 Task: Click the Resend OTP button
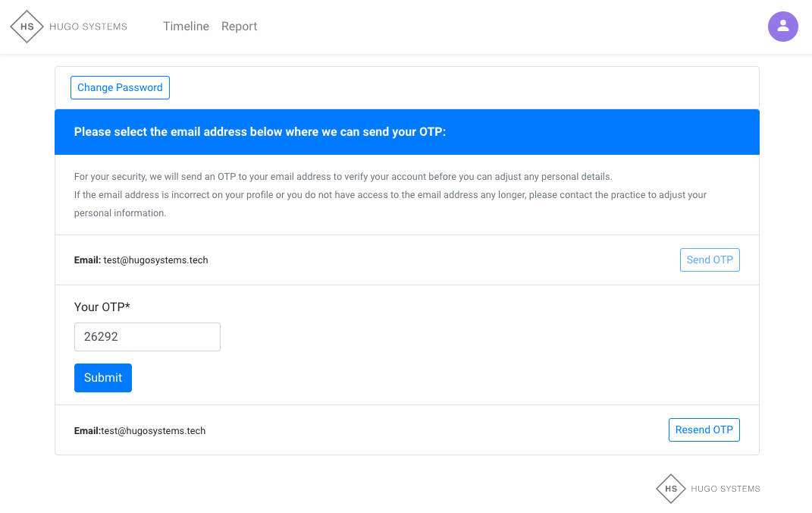click(704, 430)
